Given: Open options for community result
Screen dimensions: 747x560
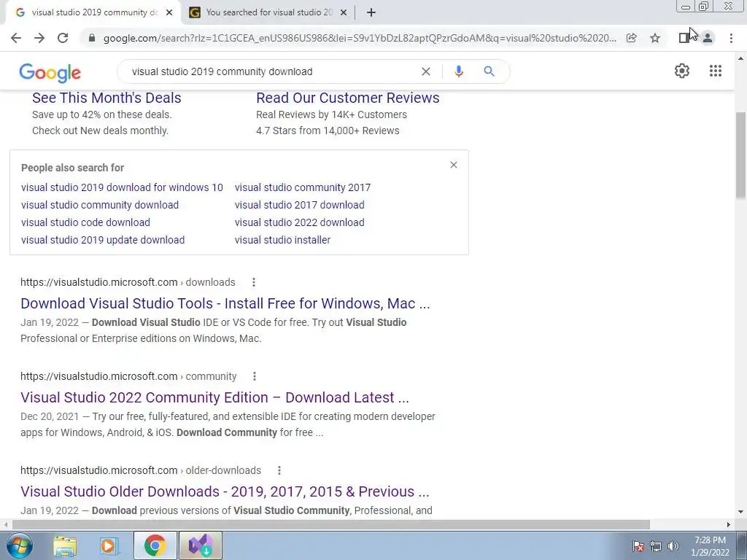Looking at the screenshot, I should [255, 377].
